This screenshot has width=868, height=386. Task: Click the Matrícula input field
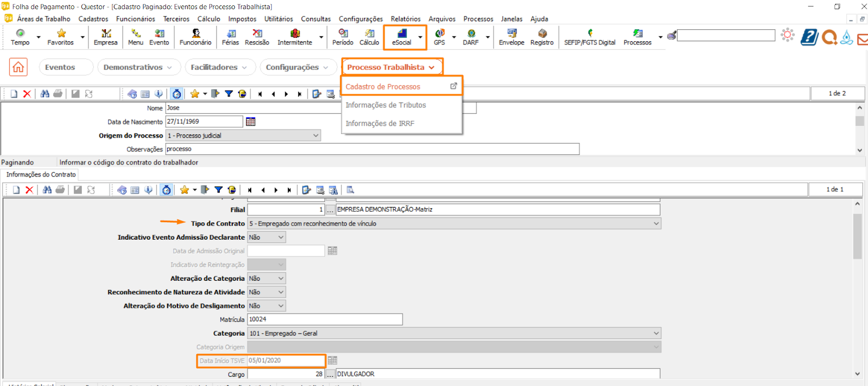[x=325, y=319]
